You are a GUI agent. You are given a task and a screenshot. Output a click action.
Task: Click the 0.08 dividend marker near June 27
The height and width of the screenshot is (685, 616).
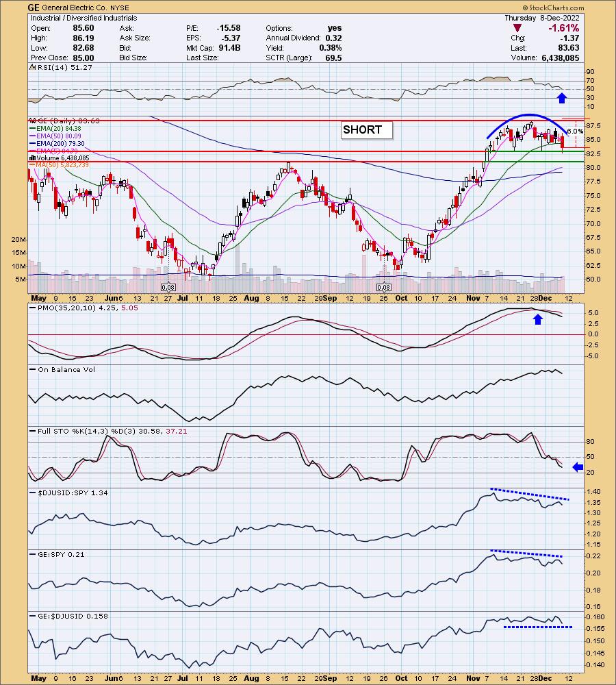pyautogui.click(x=168, y=288)
